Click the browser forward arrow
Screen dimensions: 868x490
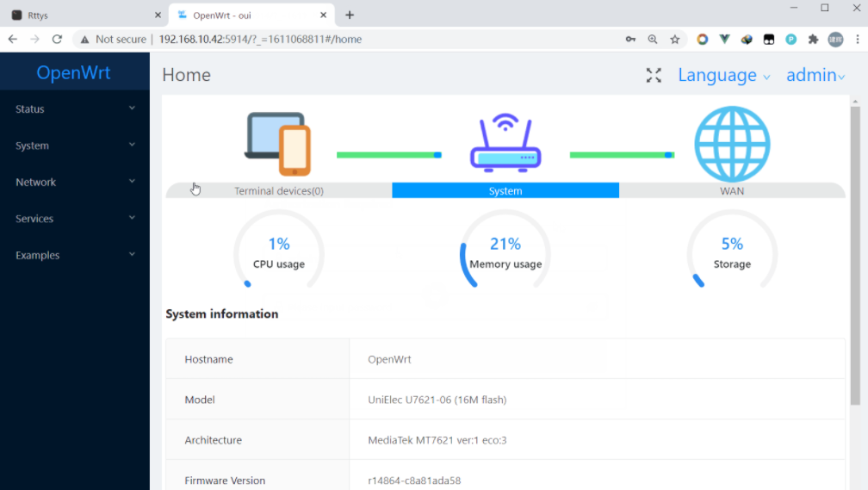point(34,40)
